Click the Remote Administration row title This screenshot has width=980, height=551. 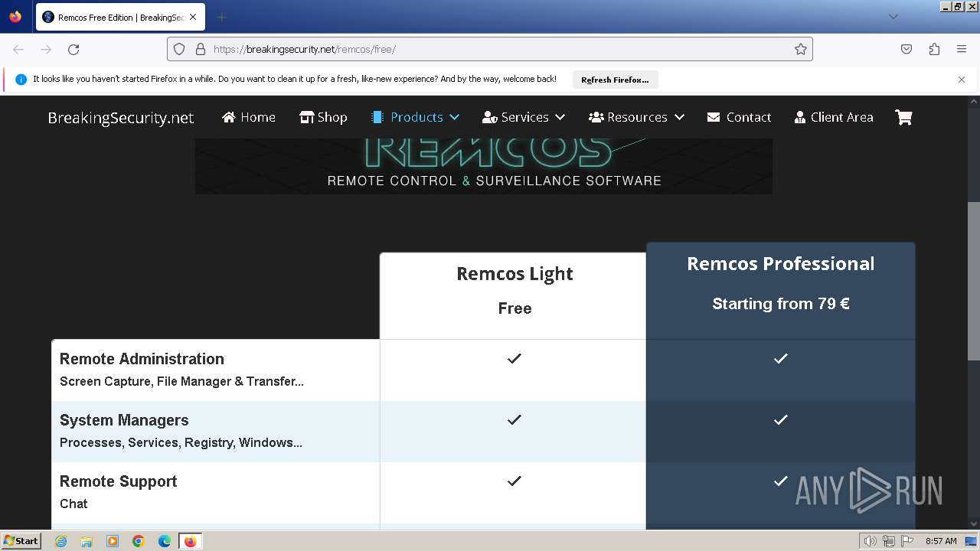[142, 359]
